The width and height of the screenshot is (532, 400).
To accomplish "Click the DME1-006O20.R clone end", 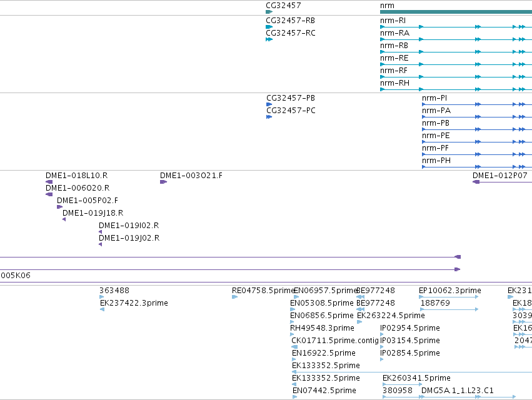I will click(49, 194).
